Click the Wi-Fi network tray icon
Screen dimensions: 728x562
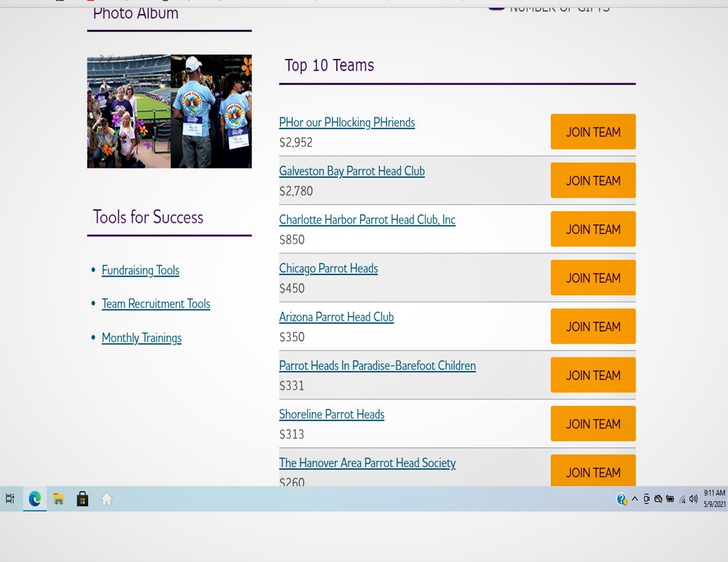(682, 499)
